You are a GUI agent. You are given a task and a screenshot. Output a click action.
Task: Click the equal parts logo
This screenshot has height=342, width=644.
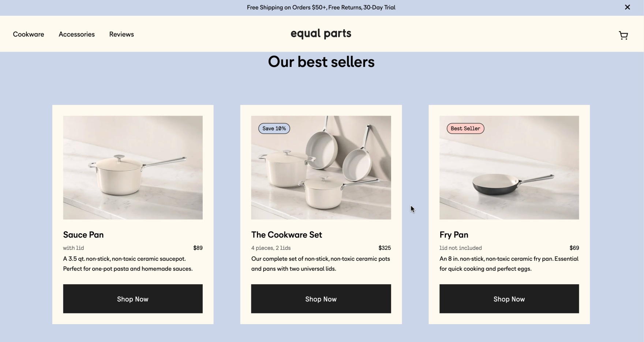pos(321,34)
